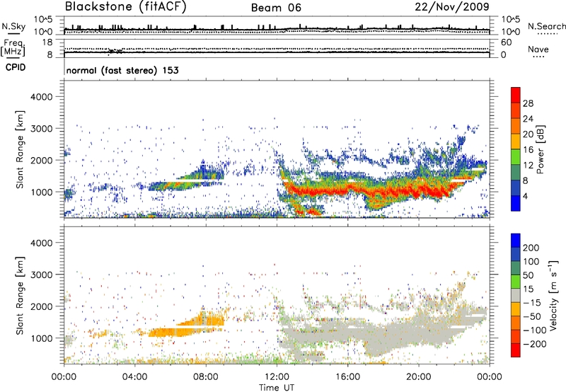Click the '08:00' time axis tick label
This screenshot has height=392, width=566.
click(x=206, y=377)
